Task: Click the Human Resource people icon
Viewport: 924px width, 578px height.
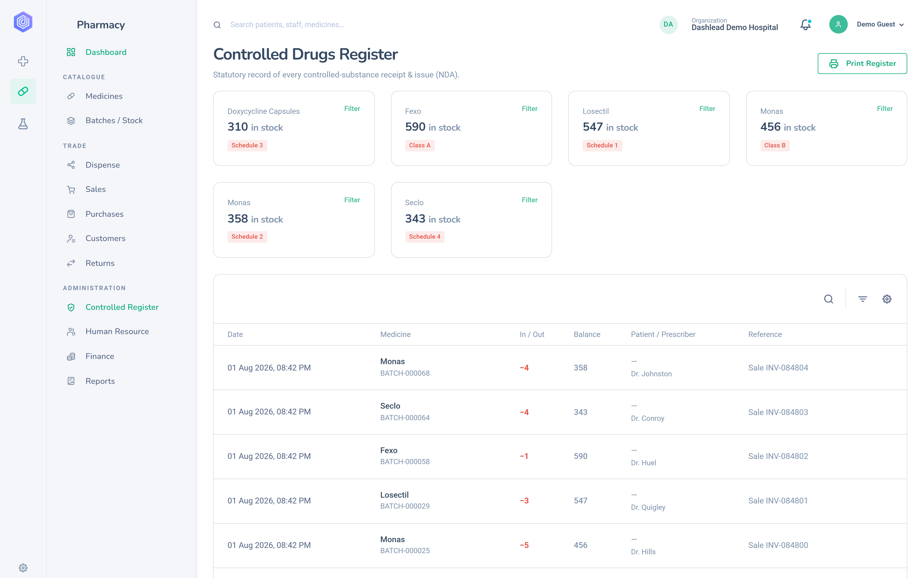Action: coord(71,332)
